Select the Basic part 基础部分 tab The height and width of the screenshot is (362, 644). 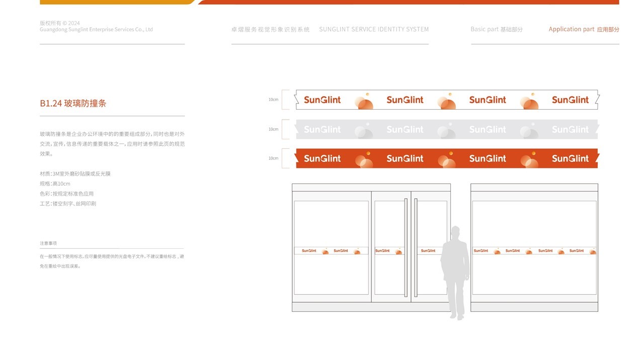point(497,29)
